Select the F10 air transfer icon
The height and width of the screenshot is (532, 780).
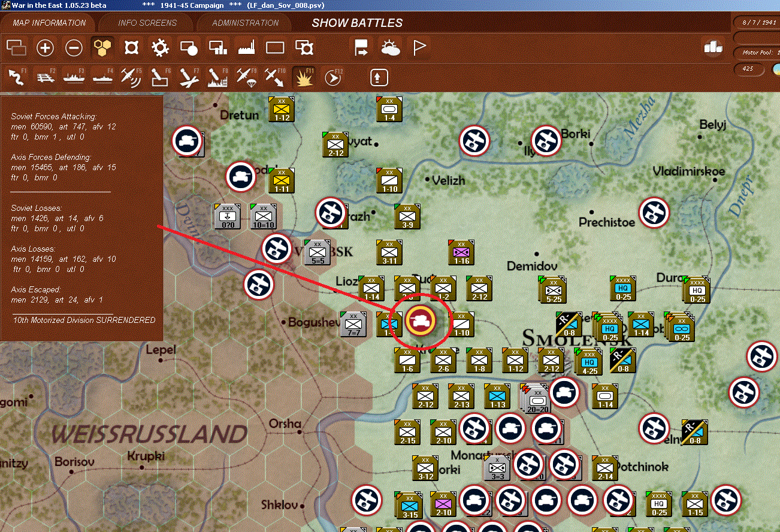[275, 77]
